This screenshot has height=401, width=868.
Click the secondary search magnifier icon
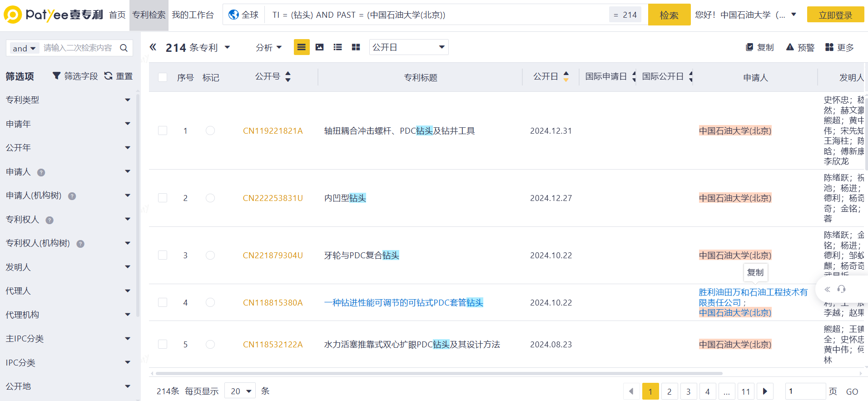click(x=124, y=48)
